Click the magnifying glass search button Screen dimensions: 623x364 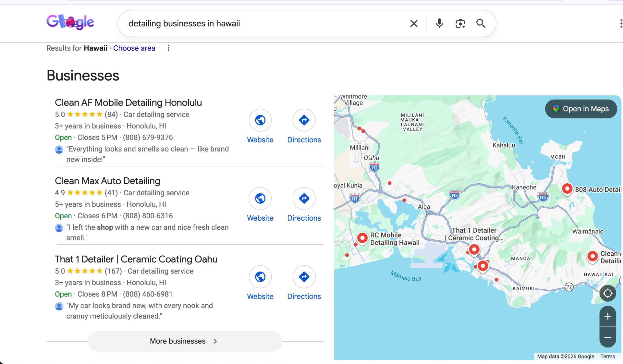coord(481,23)
